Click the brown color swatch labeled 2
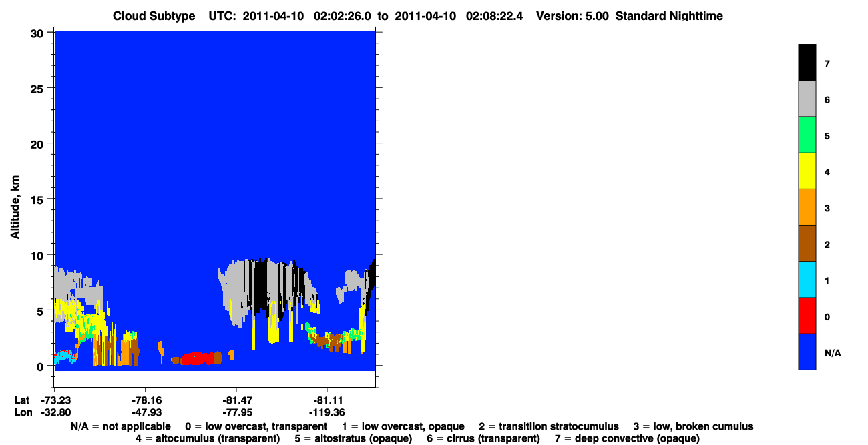Image resolution: width=868 pixels, height=445 pixels. point(807,243)
